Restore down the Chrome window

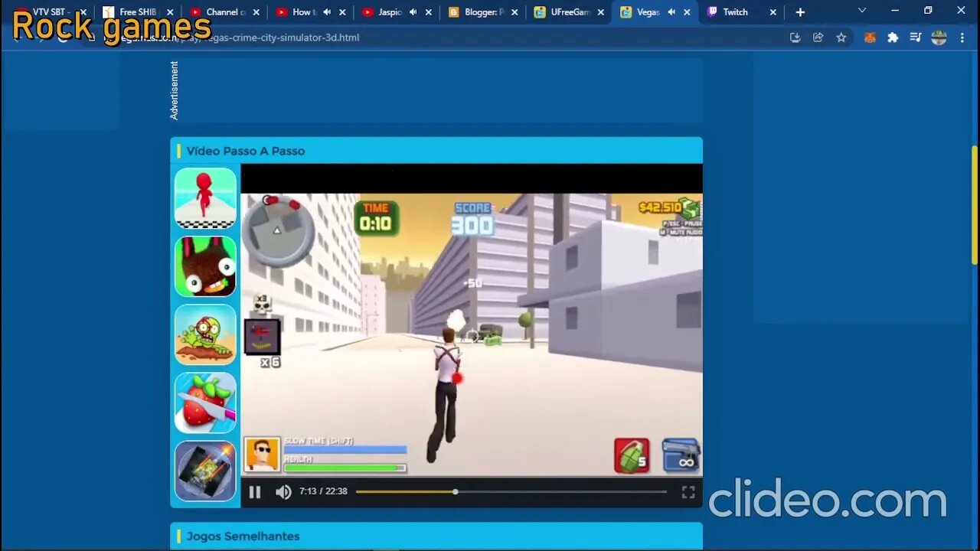click(928, 11)
